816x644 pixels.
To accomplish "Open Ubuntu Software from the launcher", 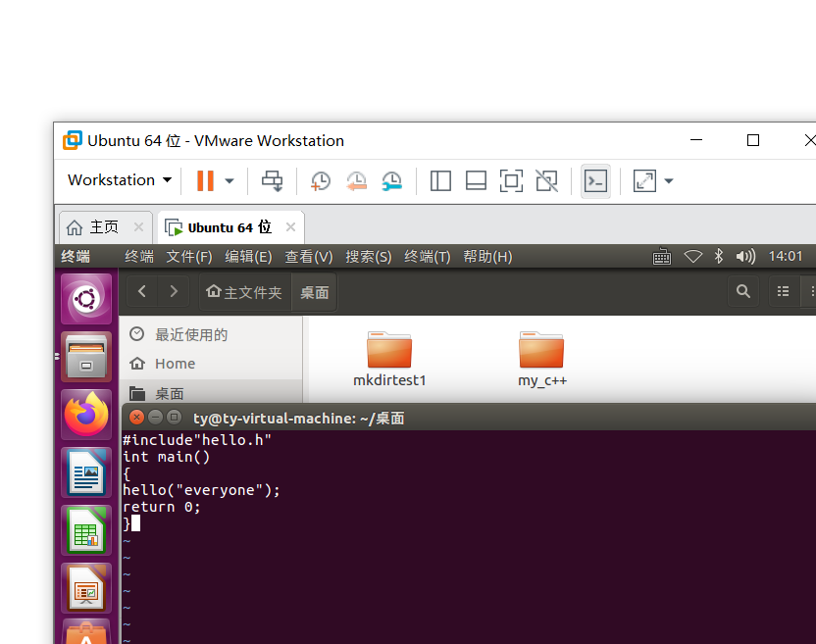I will coord(86,631).
